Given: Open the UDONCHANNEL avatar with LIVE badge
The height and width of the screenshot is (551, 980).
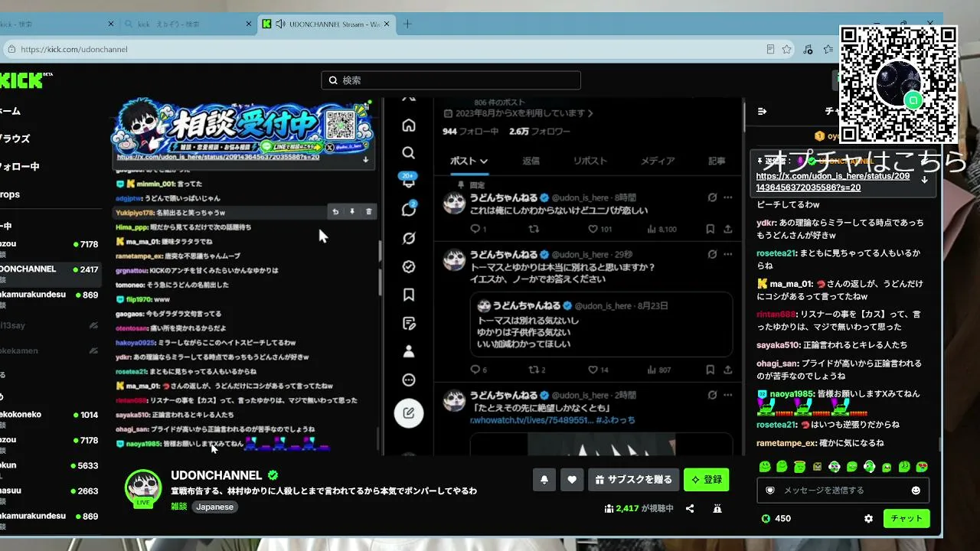Looking at the screenshot, I should coord(143,487).
